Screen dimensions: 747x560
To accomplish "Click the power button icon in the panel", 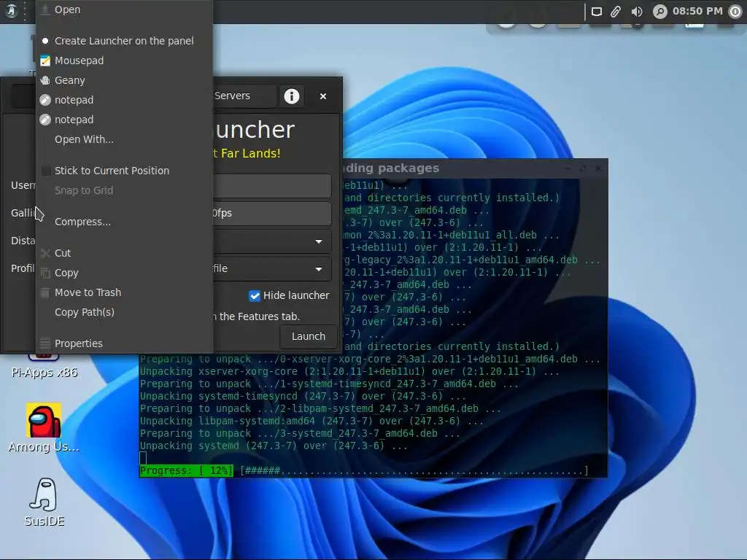I will 736,12.
